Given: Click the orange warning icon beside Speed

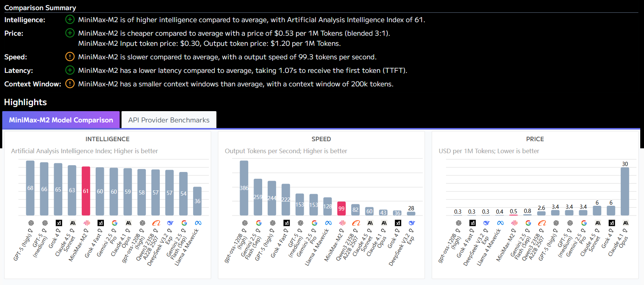Looking at the screenshot, I should pos(70,57).
